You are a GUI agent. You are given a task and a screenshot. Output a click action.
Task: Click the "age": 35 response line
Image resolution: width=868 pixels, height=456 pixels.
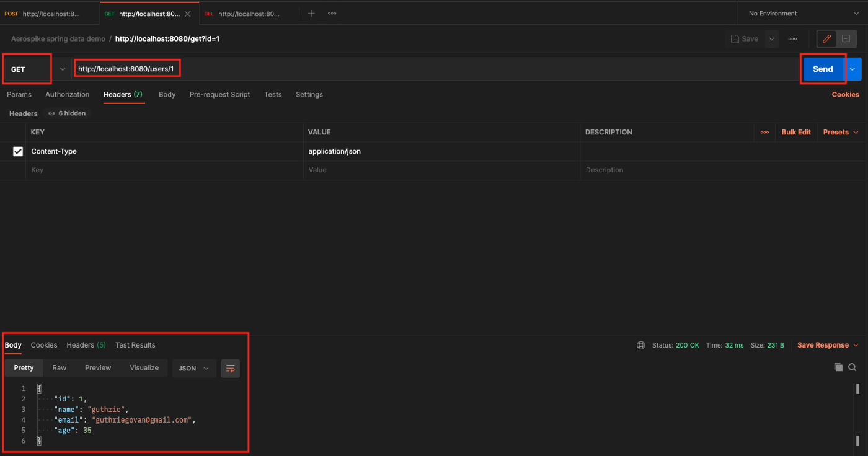coord(73,430)
